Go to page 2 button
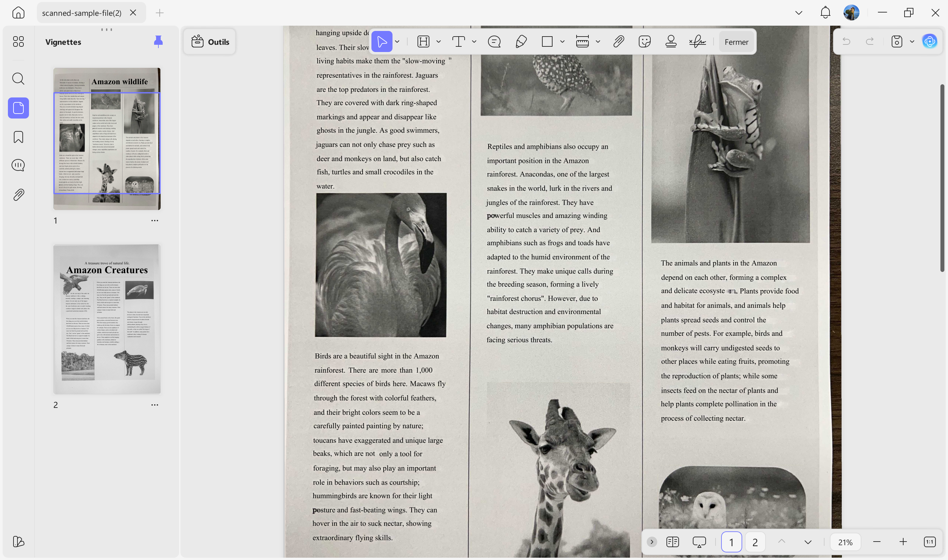Image resolution: width=948 pixels, height=560 pixels. click(755, 542)
